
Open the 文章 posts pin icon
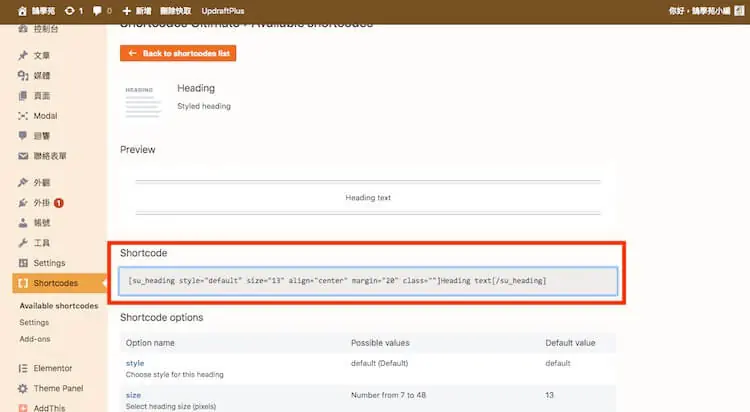pos(22,56)
